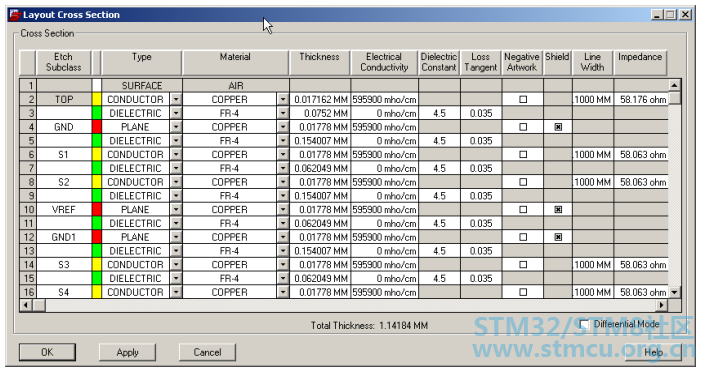Open Type dropdown for row 3 dielectric
Image resolution: width=705 pixels, height=372 pixels.
(176, 113)
